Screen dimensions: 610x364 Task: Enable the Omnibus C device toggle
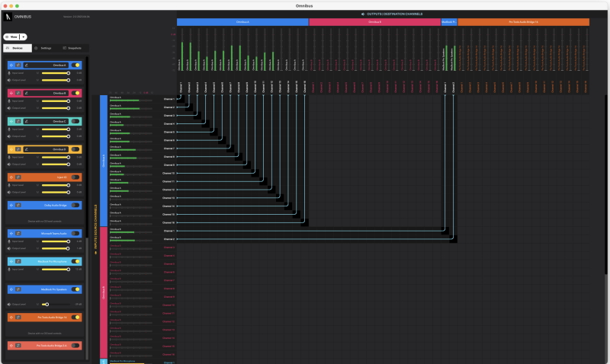[75, 121]
